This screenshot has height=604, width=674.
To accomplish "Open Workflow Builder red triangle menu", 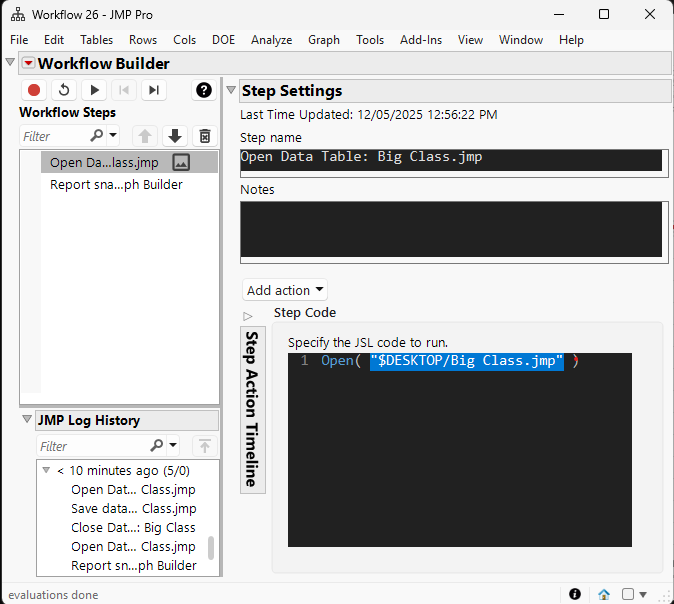I will point(28,63).
